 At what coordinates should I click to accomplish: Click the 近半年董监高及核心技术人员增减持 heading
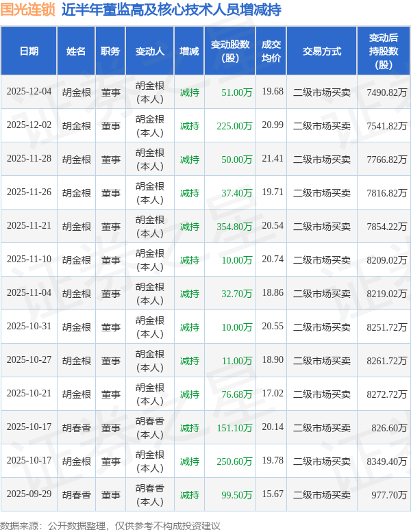click(x=171, y=9)
